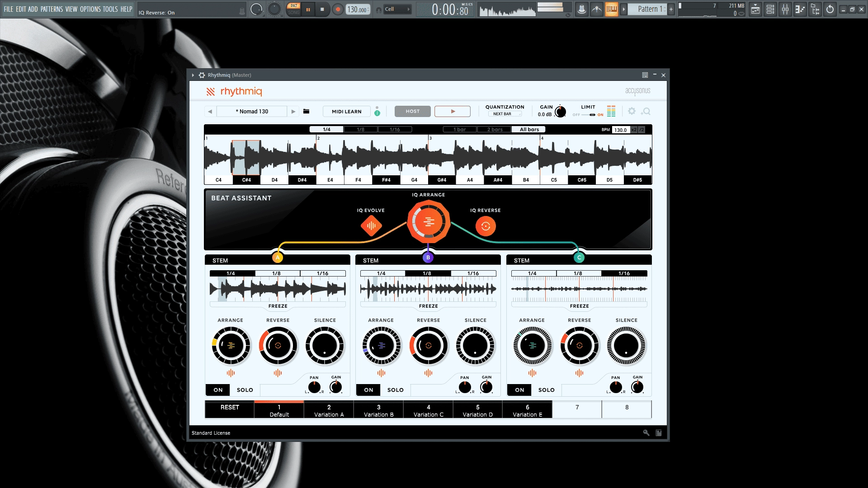
Task: Click the x2 BPM button
Action: pyautogui.click(x=634, y=130)
